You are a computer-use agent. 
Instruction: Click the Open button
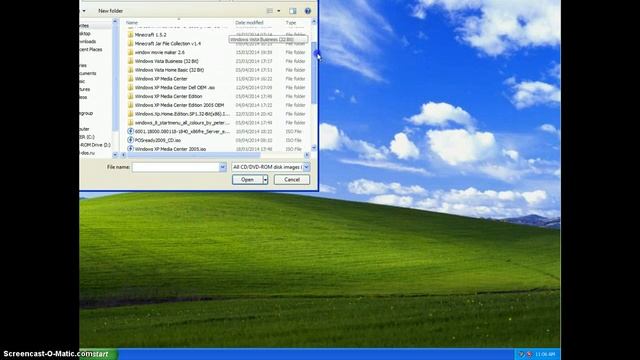click(247, 180)
